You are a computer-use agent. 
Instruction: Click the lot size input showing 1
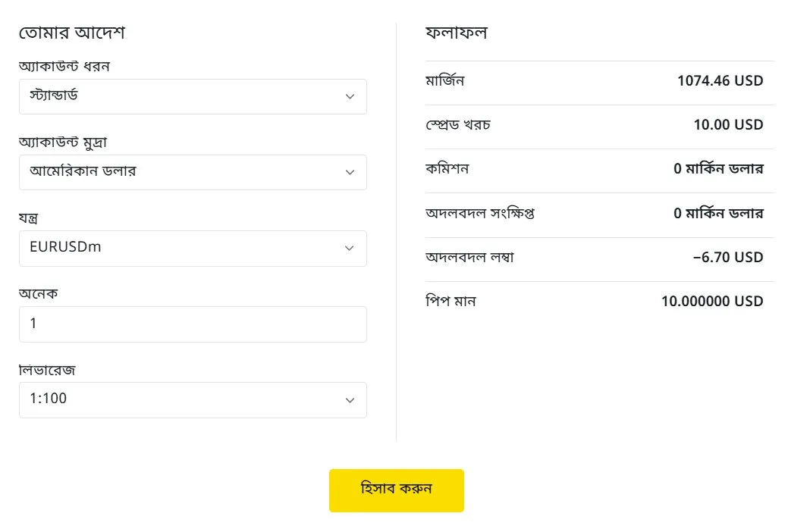(193, 324)
